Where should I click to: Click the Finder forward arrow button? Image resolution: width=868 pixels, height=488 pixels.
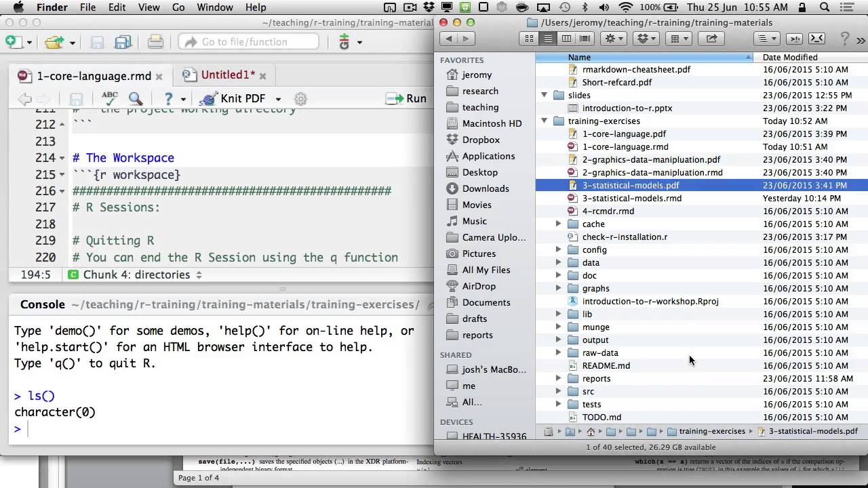tap(467, 39)
